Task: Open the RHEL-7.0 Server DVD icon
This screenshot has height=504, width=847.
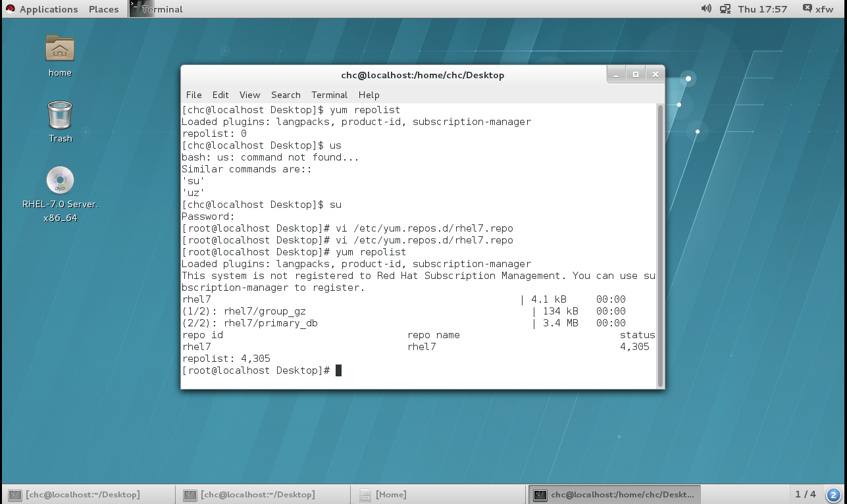Action: click(x=60, y=180)
